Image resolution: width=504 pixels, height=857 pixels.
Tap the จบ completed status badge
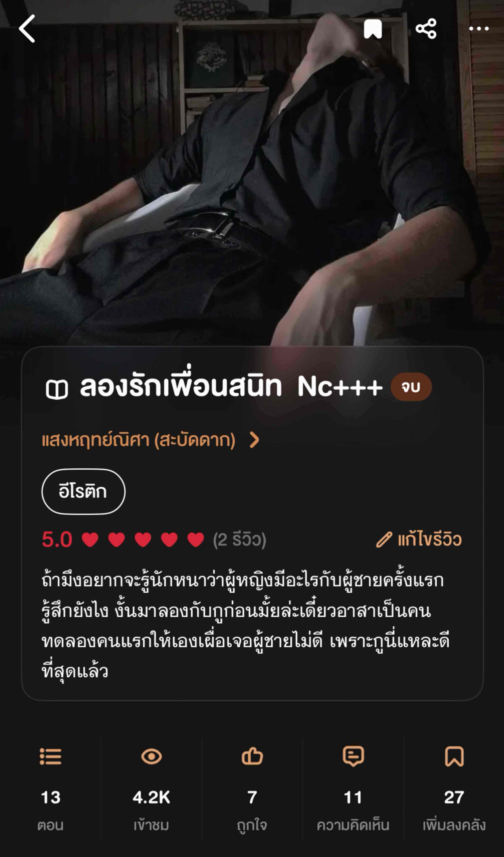coord(411,387)
